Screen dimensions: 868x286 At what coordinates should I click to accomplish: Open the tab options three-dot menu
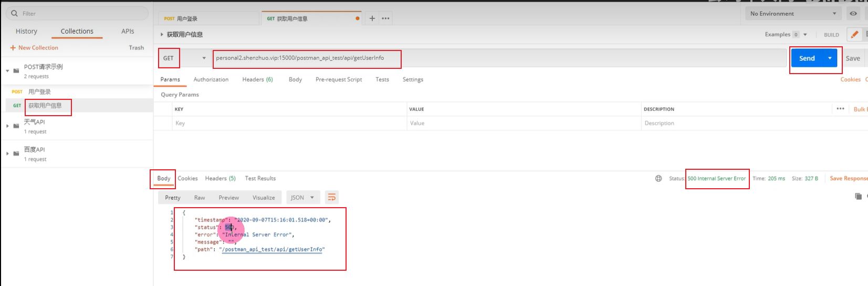[x=385, y=18]
